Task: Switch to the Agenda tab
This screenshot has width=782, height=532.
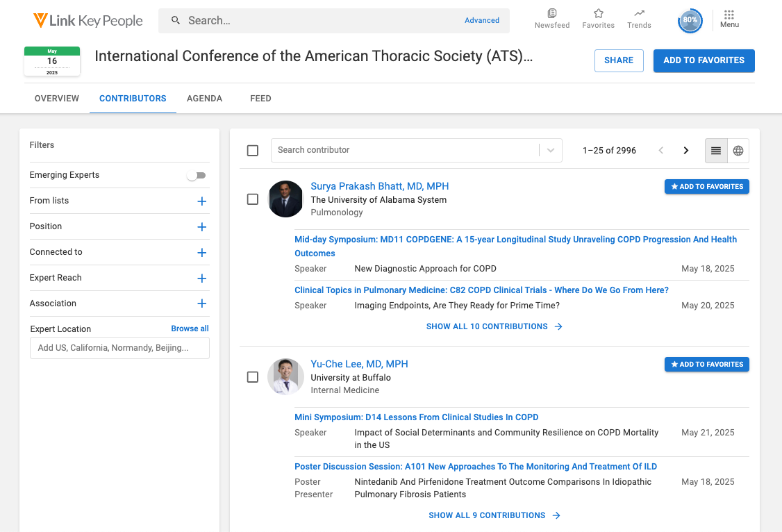Action: pyautogui.click(x=204, y=99)
